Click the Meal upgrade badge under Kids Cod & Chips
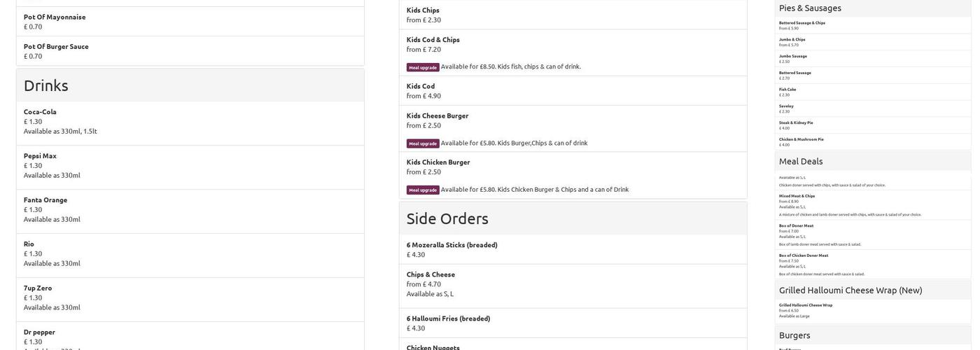This screenshot has width=980, height=350. click(423, 67)
